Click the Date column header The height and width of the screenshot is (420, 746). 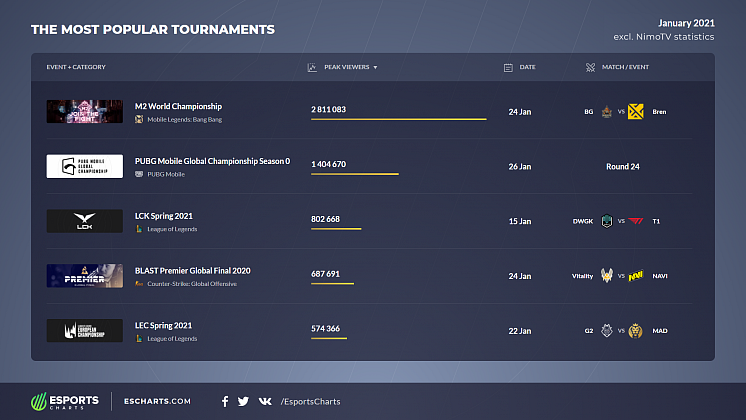pos(527,67)
